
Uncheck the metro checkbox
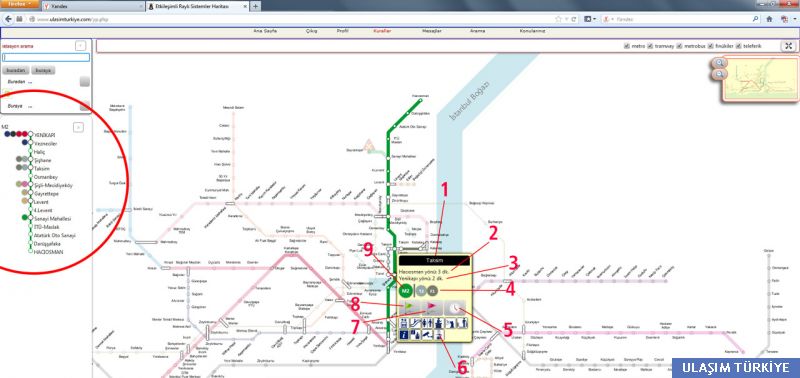627,46
